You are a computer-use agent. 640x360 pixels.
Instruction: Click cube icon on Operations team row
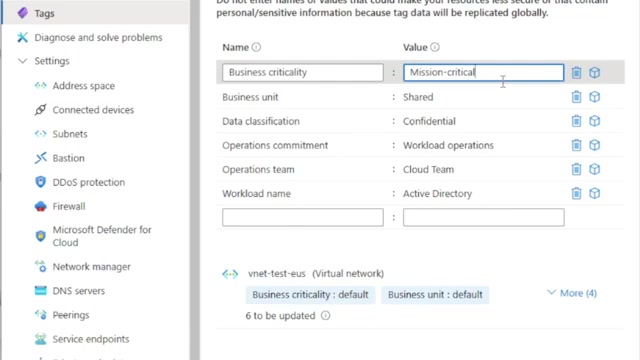click(595, 169)
